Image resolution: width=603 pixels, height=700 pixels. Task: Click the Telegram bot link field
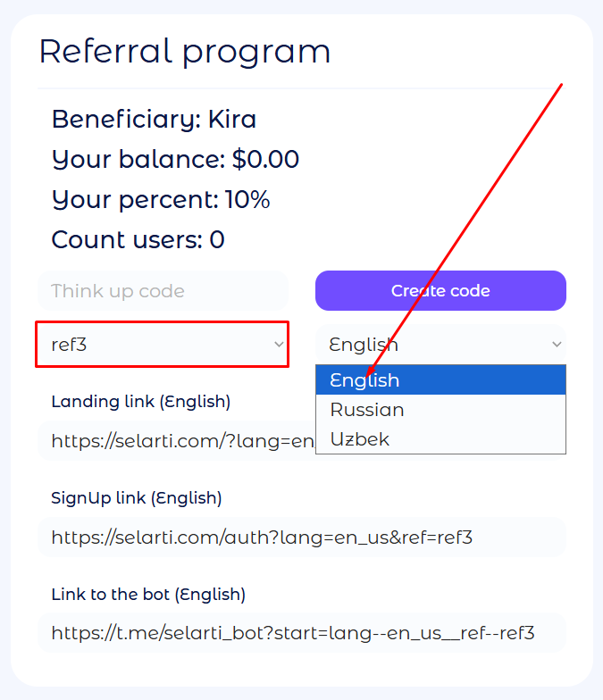pyautogui.click(x=301, y=634)
